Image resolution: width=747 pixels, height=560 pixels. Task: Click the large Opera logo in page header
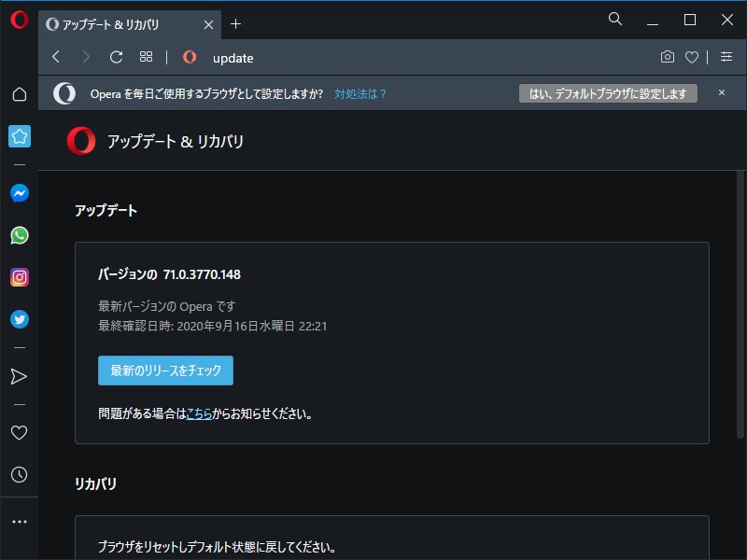[81, 141]
